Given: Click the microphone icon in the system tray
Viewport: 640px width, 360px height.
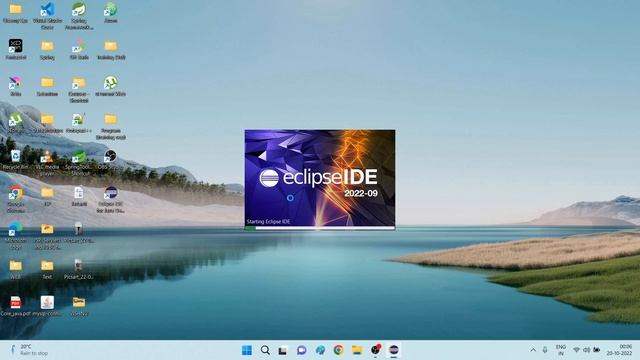Looking at the screenshot, I should click(545, 350).
